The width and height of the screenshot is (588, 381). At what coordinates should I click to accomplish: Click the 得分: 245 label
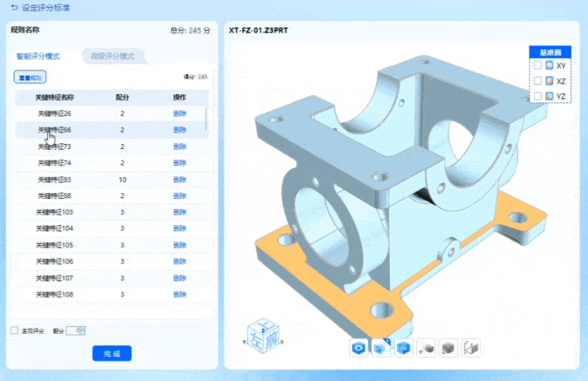tap(195, 77)
